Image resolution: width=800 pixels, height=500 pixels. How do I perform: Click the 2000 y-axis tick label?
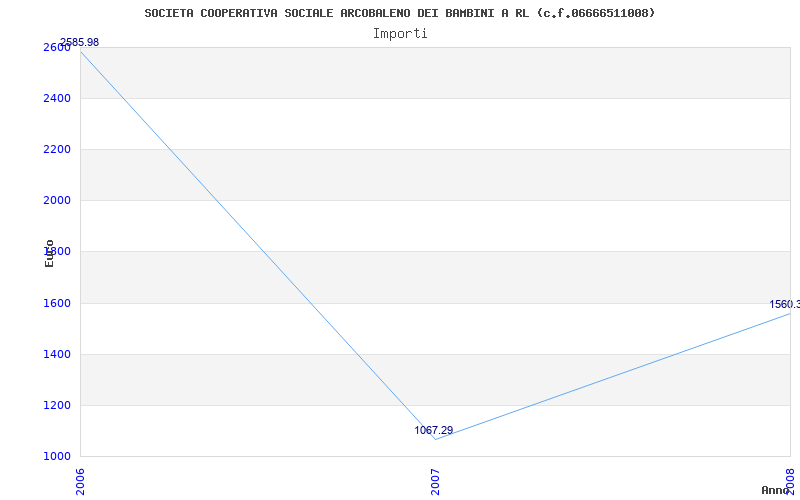(x=55, y=201)
